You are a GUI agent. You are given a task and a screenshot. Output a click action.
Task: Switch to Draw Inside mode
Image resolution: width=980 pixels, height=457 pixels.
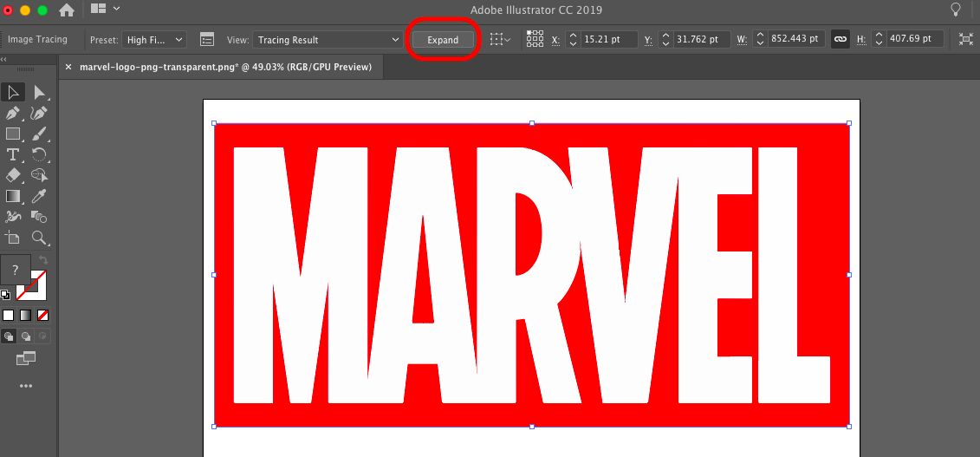pyautogui.click(x=42, y=336)
